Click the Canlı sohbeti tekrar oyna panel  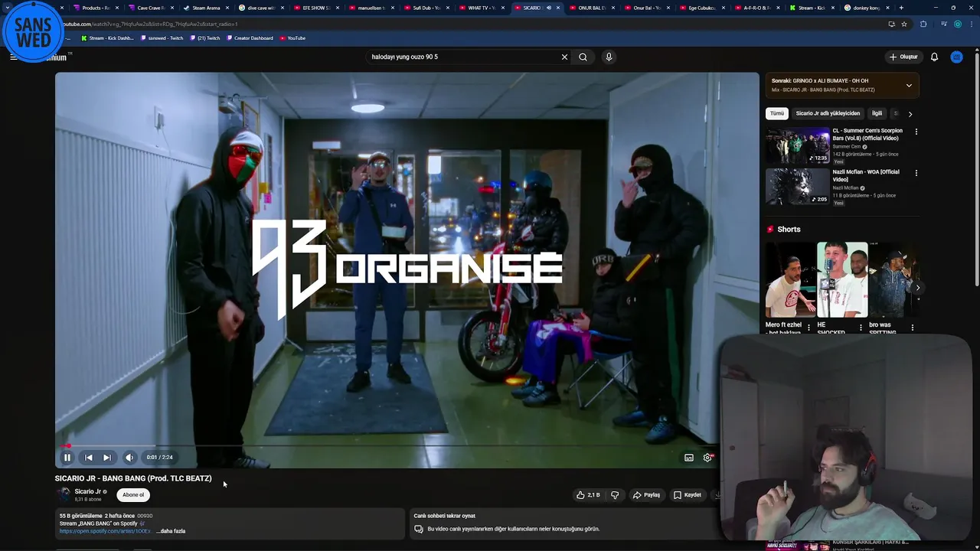(565, 523)
